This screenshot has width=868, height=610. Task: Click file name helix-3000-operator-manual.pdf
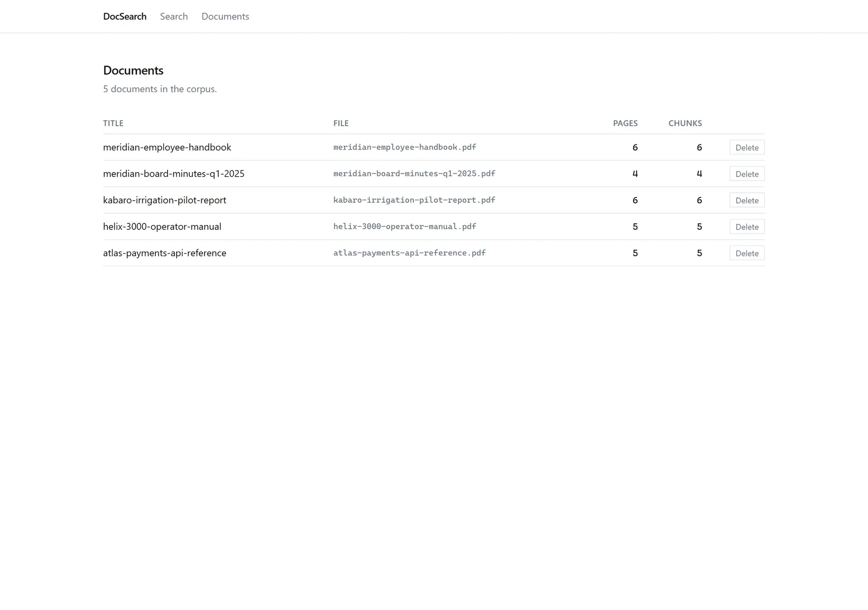tap(405, 227)
